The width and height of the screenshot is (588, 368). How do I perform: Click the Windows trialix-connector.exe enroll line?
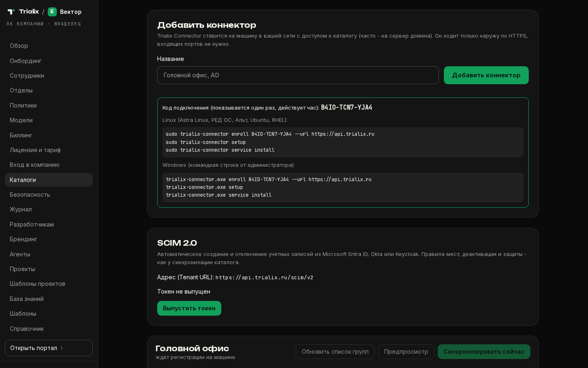coord(269,180)
